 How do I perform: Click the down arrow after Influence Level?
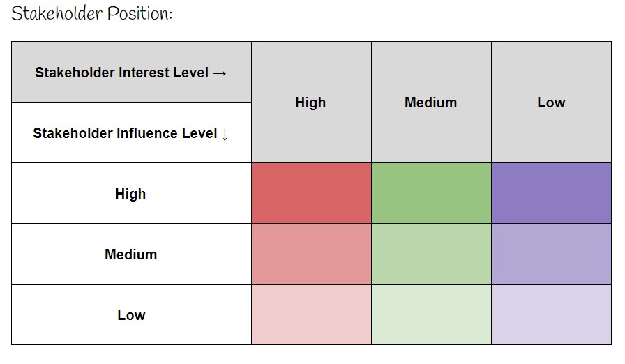(225, 134)
